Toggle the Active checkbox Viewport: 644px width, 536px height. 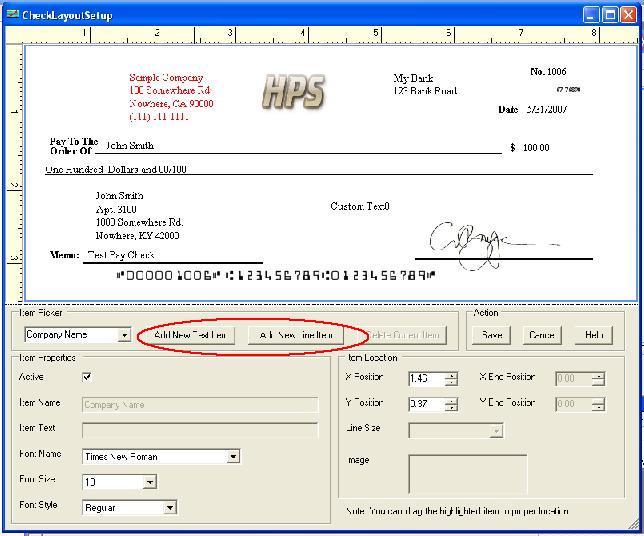87,377
